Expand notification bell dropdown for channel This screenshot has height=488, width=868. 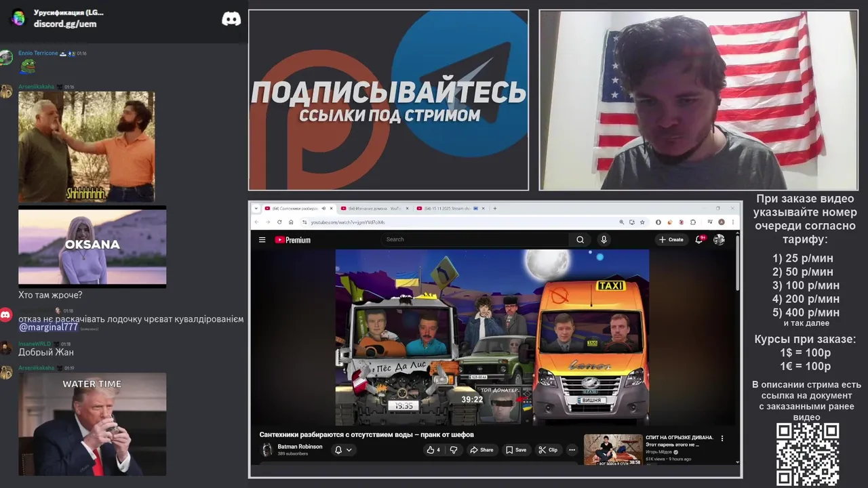344,449
